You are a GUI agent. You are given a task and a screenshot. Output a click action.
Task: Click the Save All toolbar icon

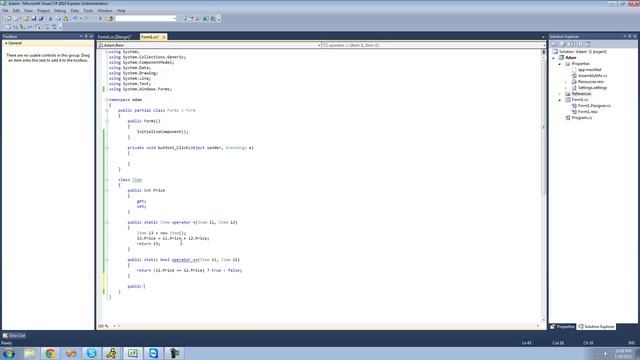(x=41, y=19)
